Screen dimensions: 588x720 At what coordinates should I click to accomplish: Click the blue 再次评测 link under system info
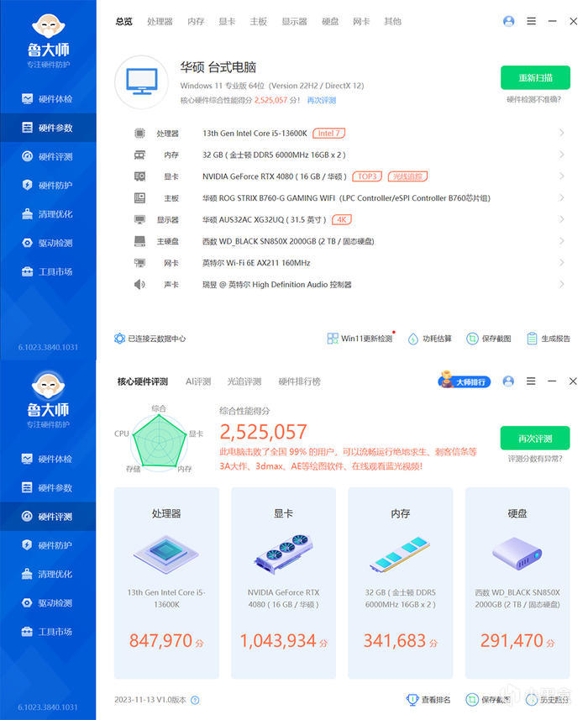322,100
